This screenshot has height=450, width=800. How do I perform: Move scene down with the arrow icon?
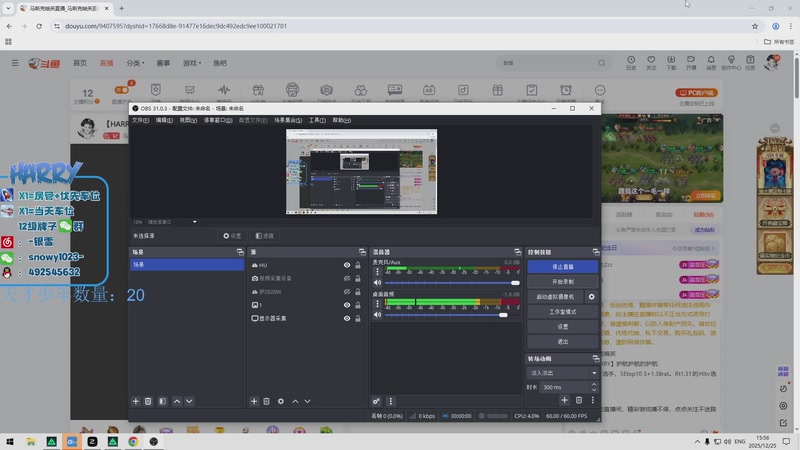tap(191, 401)
